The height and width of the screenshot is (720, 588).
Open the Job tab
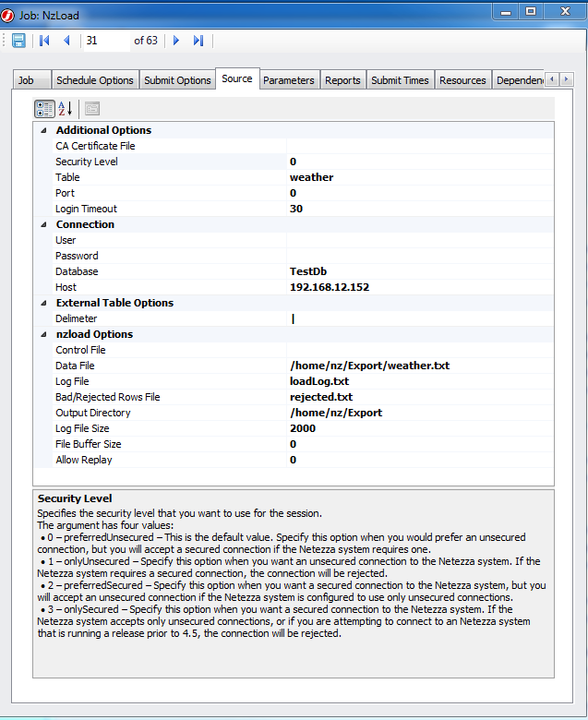(x=31, y=80)
